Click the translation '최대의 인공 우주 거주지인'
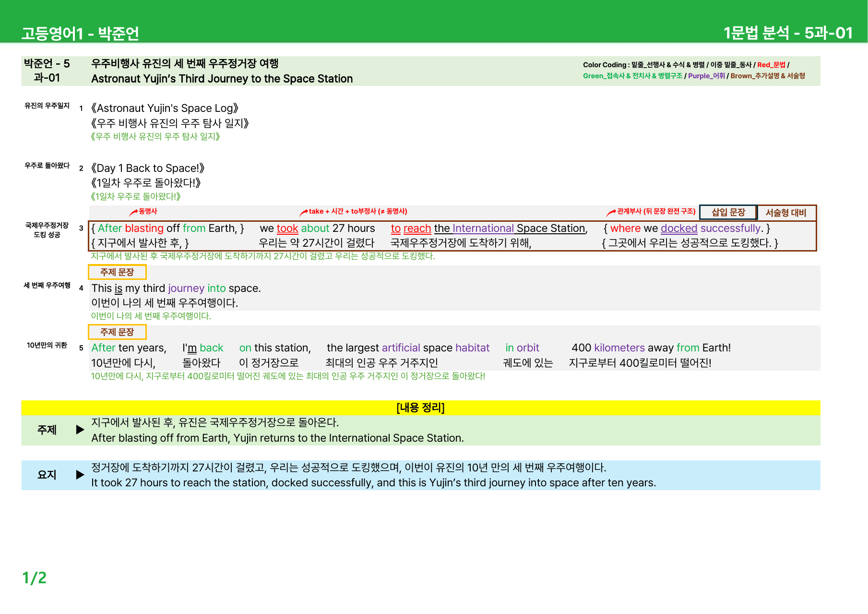 click(382, 363)
